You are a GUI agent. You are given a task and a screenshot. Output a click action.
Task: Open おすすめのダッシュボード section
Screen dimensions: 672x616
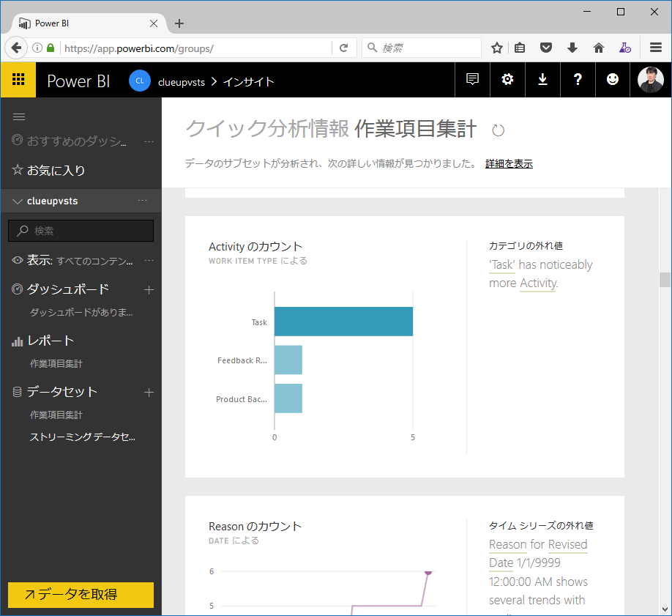[x=76, y=141]
